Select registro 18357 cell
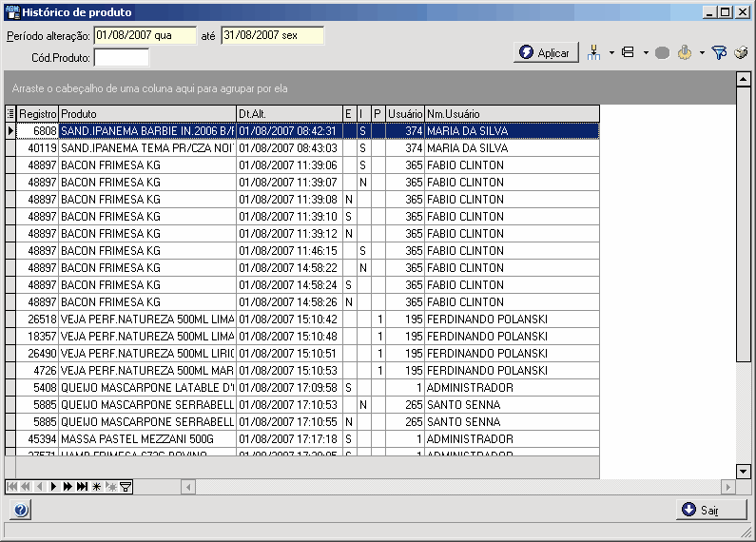 38,336
